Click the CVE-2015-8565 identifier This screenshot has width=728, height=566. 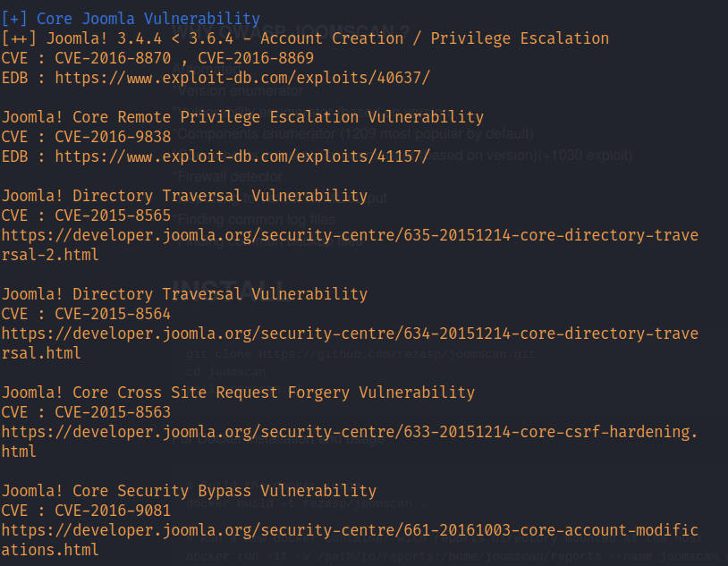click(x=113, y=215)
